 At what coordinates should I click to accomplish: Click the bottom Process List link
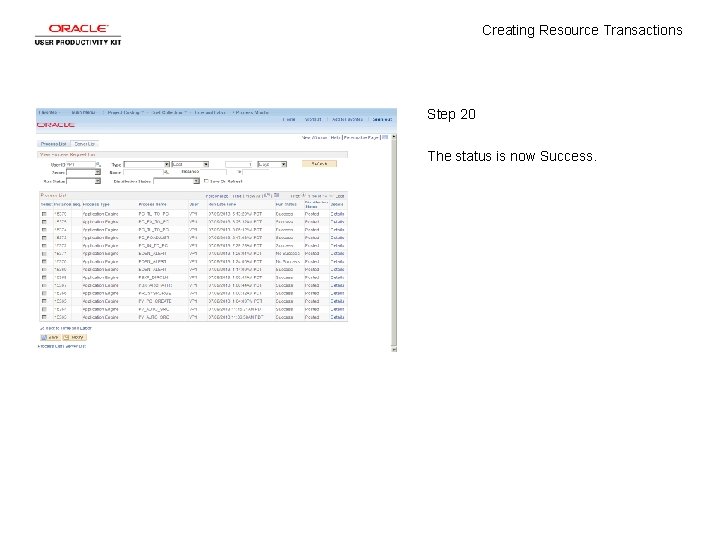(51, 346)
